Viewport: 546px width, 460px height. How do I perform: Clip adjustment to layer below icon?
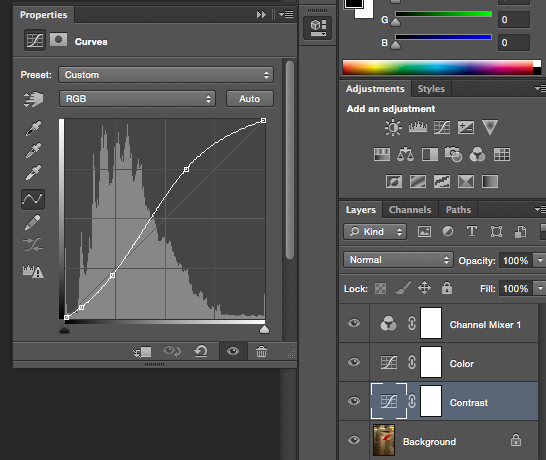click(x=142, y=352)
